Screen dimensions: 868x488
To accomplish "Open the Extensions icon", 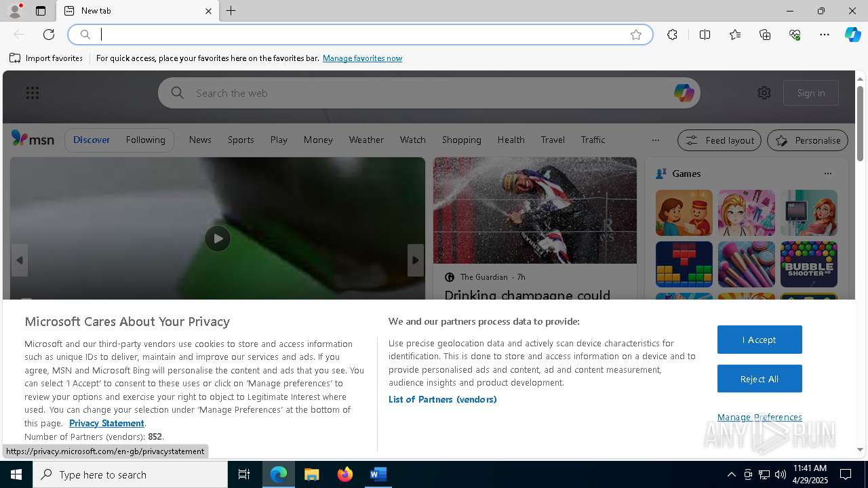I will [672, 35].
